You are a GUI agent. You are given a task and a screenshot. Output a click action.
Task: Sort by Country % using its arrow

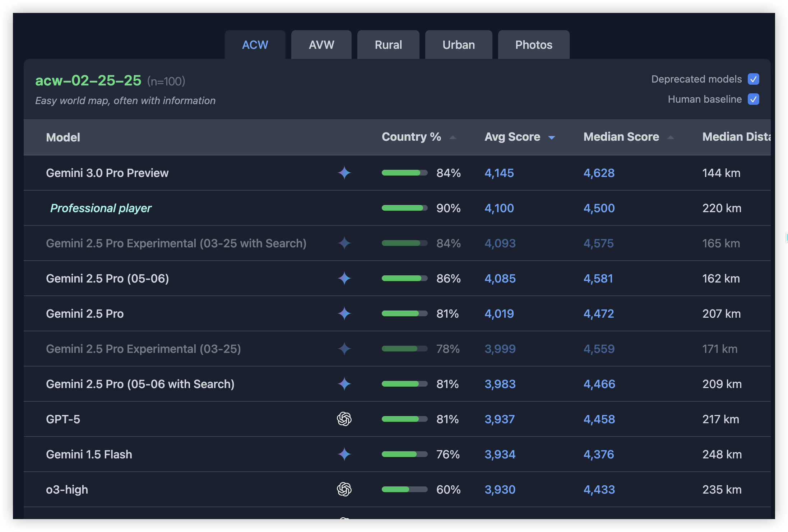tap(453, 137)
